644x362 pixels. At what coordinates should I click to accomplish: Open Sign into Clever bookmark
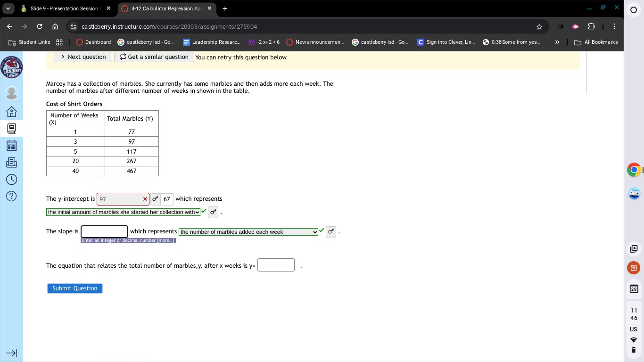pos(446,42)
